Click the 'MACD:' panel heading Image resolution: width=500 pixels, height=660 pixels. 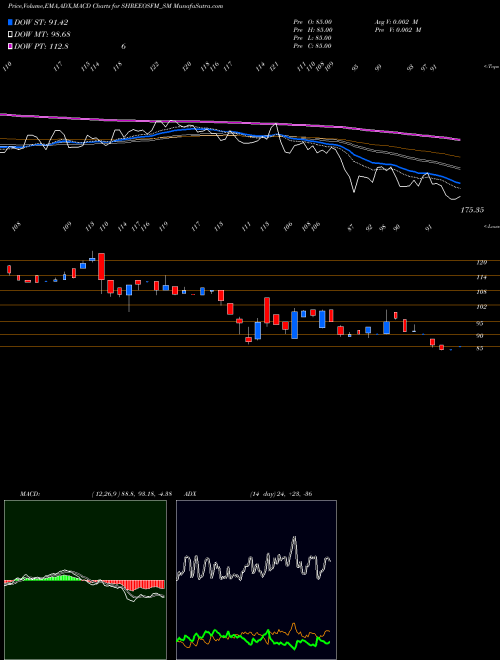(29, 494)
